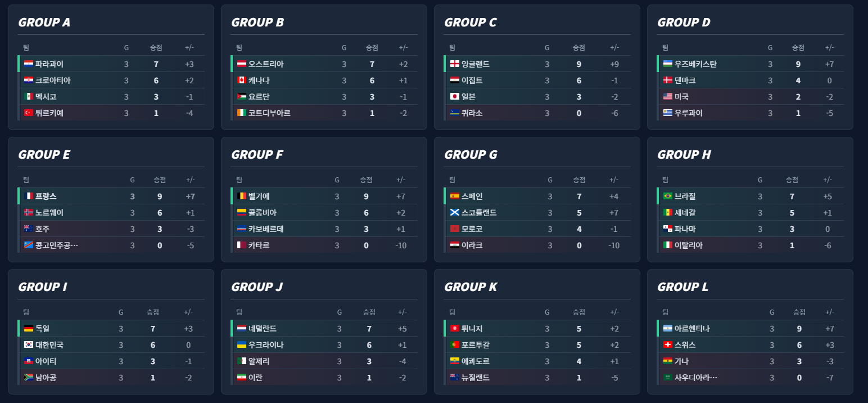Click the Netherlands flag in Group J
Image resolution: width=868 pixels, height=403 pixels.
click(242, 329)
